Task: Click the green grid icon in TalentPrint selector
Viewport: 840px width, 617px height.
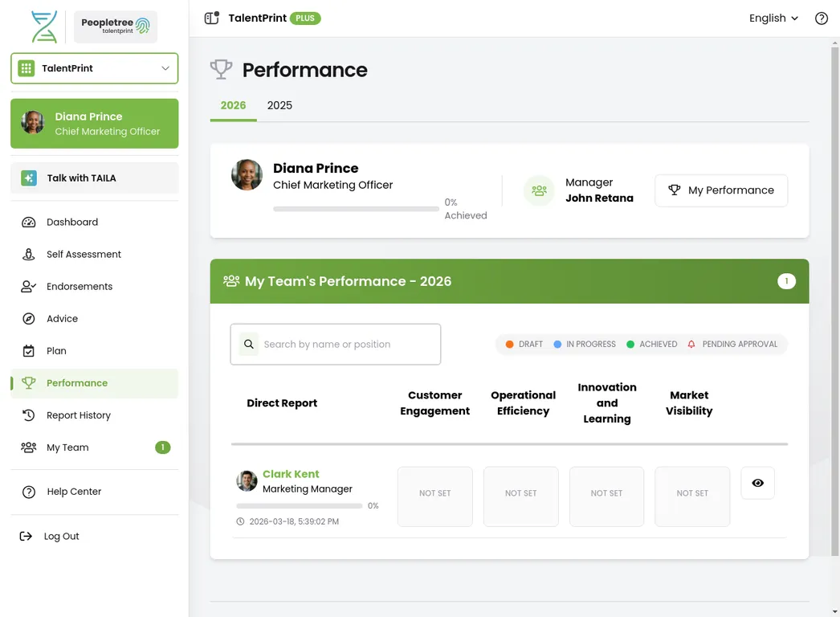Action: [27, 68]
